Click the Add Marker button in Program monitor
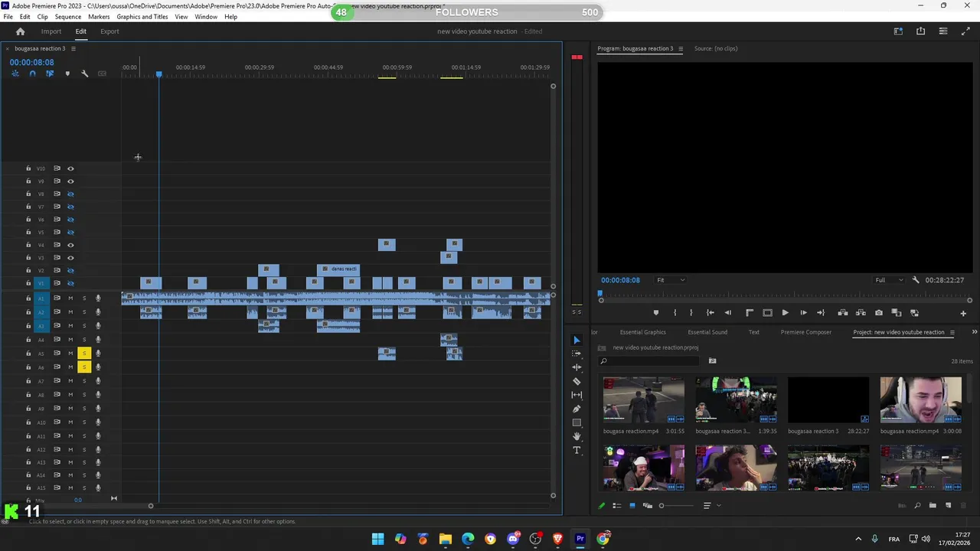 (x=655, y=313)
